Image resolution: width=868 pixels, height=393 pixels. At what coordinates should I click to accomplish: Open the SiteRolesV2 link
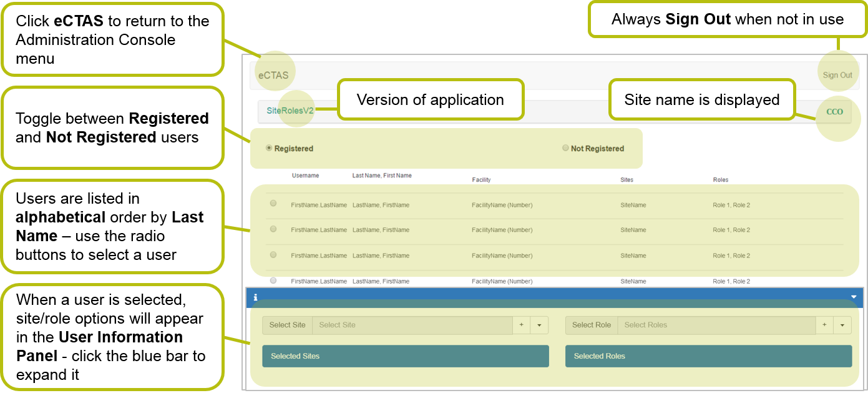pos(290,111)
